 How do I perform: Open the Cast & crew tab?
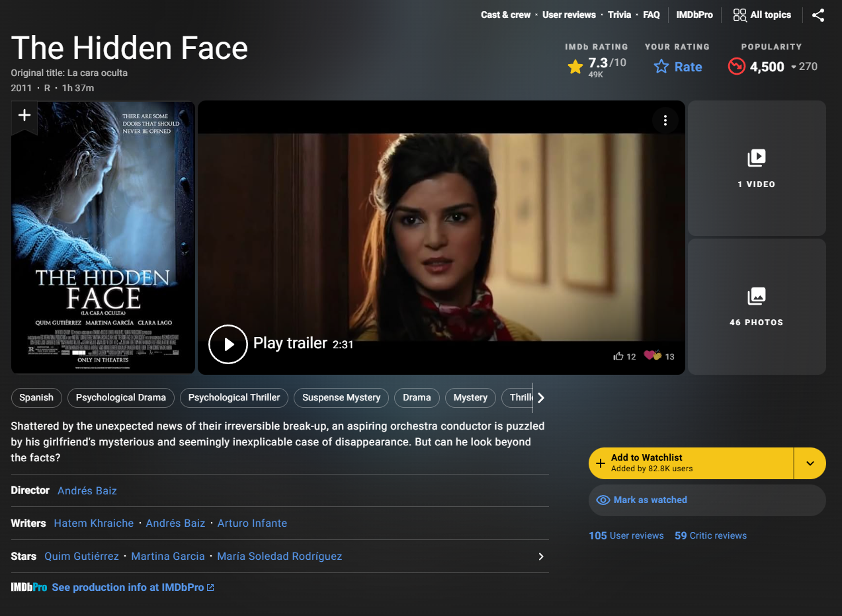pos(505,15)
